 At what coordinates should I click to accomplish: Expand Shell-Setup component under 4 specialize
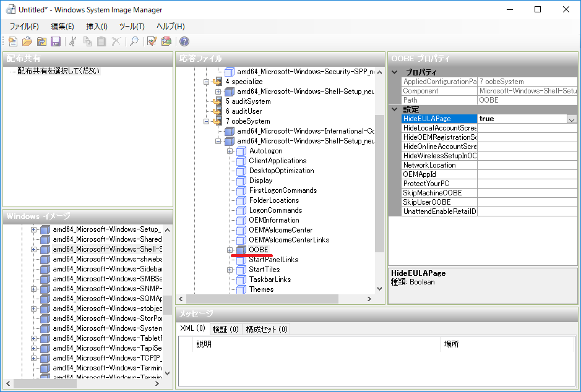pos(218,92)
